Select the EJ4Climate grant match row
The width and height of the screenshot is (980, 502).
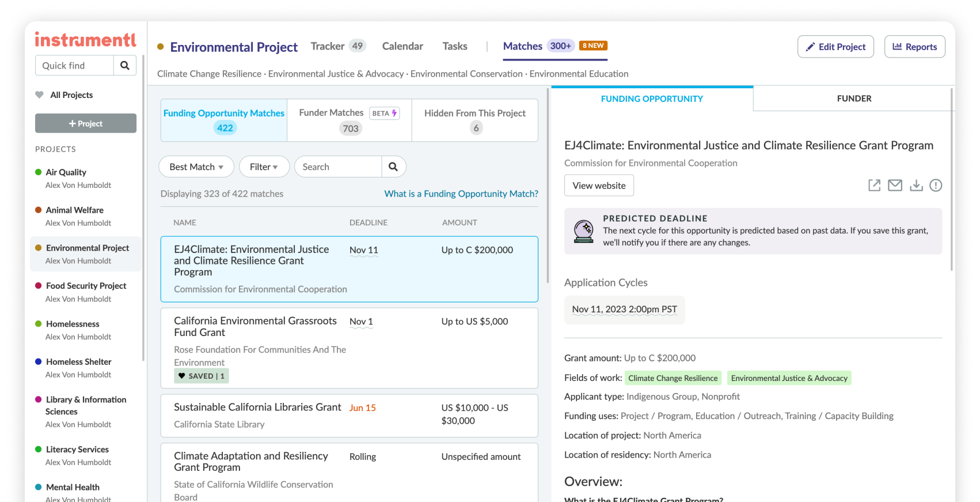click(349, 269)
